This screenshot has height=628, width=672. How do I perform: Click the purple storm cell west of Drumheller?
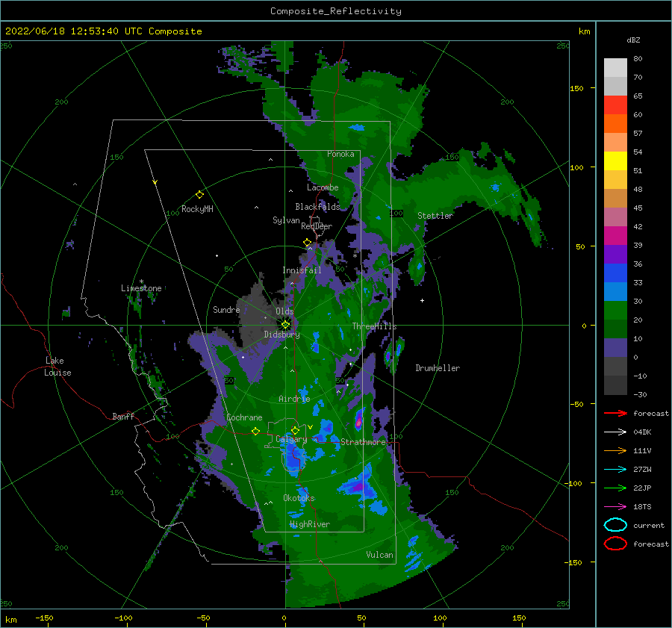(388, 357)
